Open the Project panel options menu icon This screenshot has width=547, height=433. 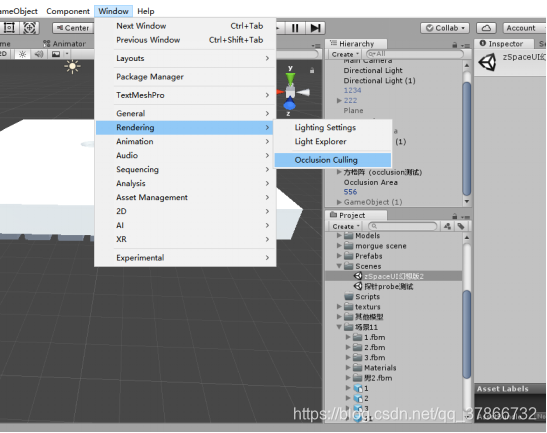tap(465, 217)
